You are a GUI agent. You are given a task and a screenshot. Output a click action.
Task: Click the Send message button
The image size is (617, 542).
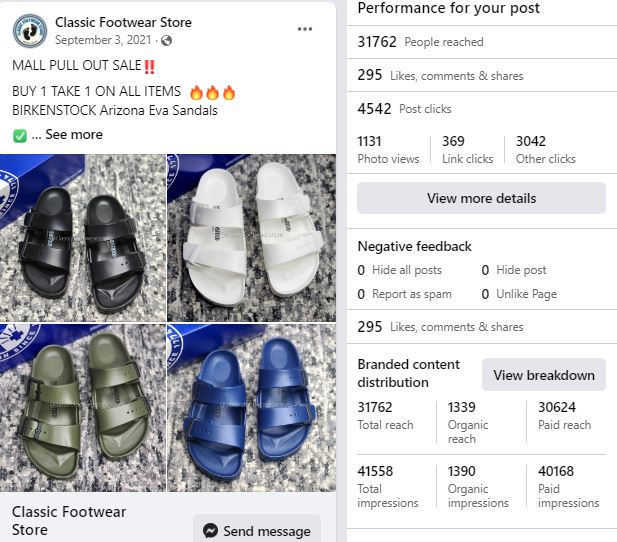[x=257, y=531]
